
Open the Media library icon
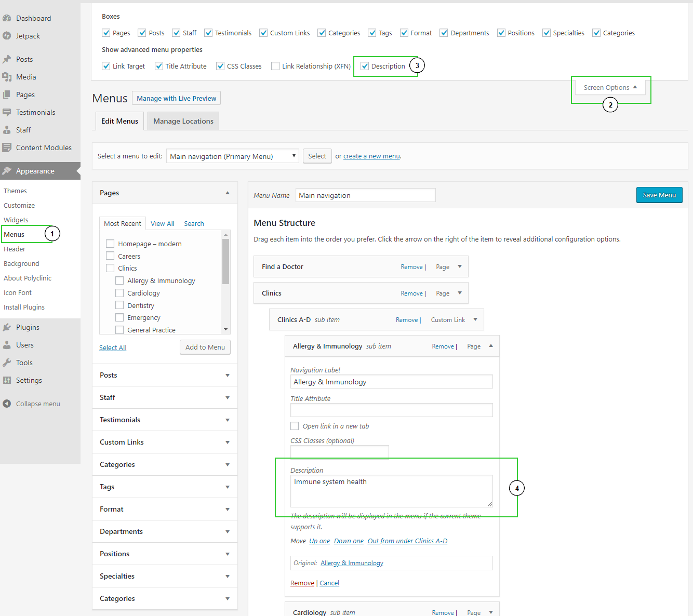[7, 76]
